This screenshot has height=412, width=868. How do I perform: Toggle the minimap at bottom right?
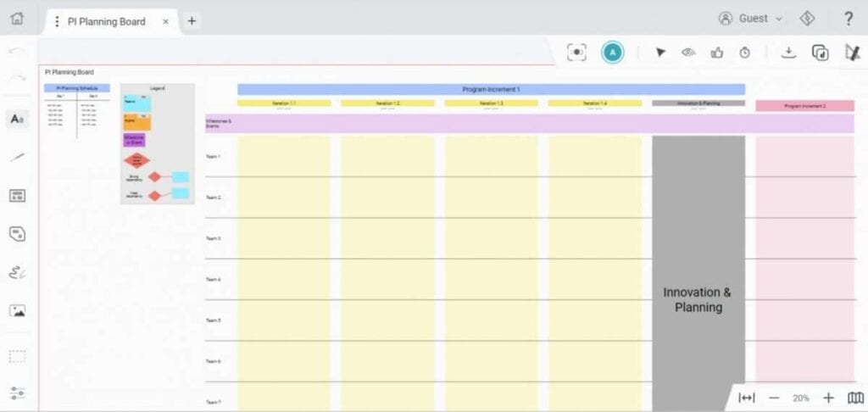[x=855, y=398]
